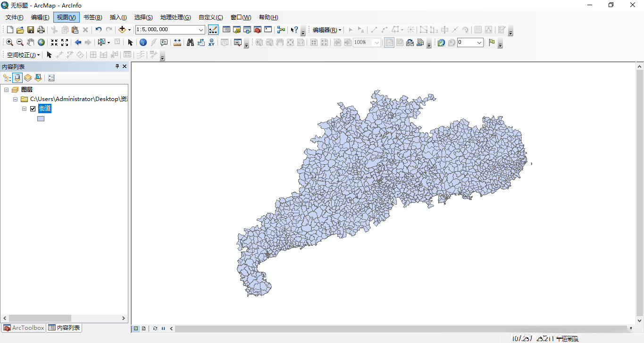
Task: Click the Measure ruler tool
Action: (x=177, y=42)
